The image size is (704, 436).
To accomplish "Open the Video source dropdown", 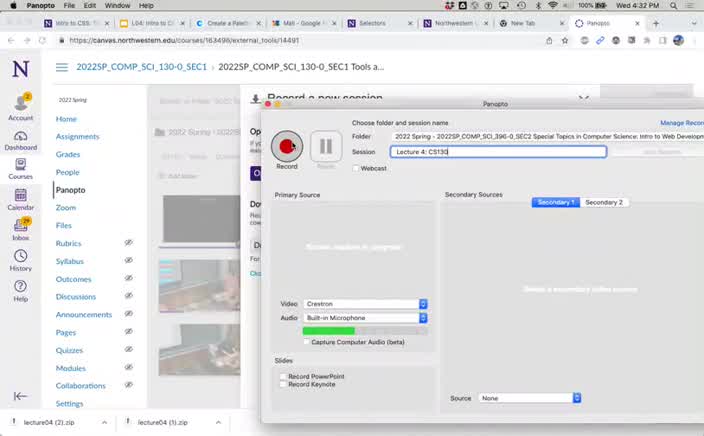I will [x=364, y=304].
